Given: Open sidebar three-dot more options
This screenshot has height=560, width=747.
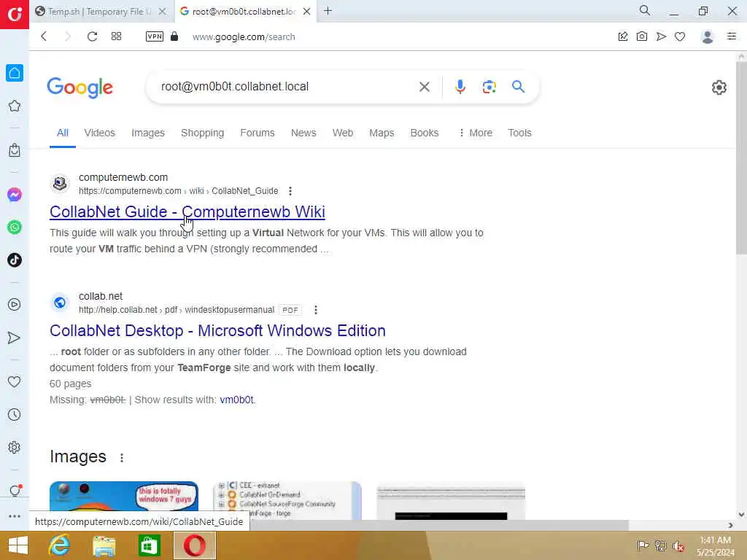Looking at the screenshot, I should tap(15, 516).
